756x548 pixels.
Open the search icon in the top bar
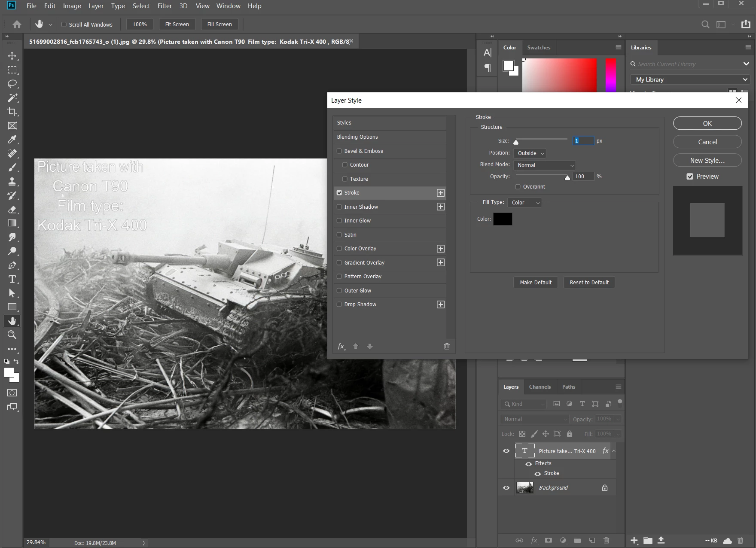point(705,24)
